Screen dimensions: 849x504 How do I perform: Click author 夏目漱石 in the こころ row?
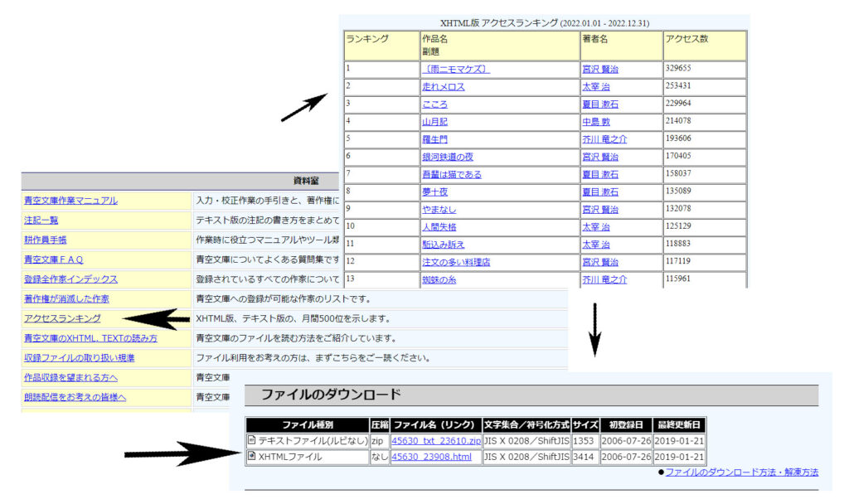pos(600,104)
